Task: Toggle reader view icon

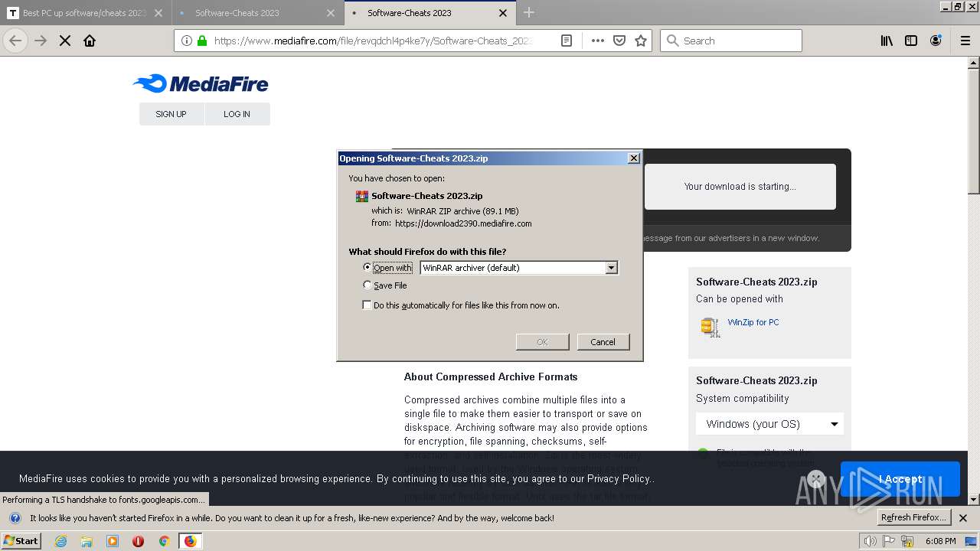Action: click(567, 41)
